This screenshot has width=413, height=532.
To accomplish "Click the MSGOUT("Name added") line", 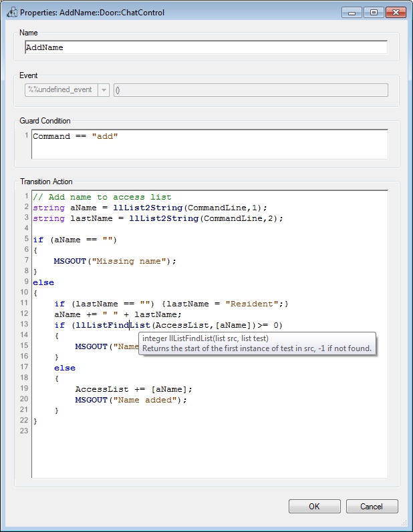I will (x=131, y=400).
